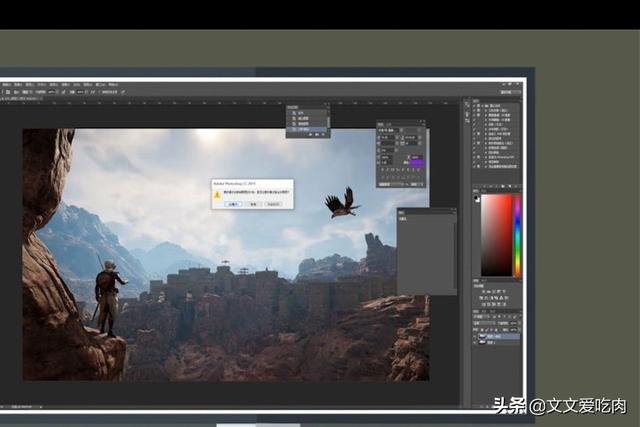Open the Window menu in the menu bar

coord(100,85)
